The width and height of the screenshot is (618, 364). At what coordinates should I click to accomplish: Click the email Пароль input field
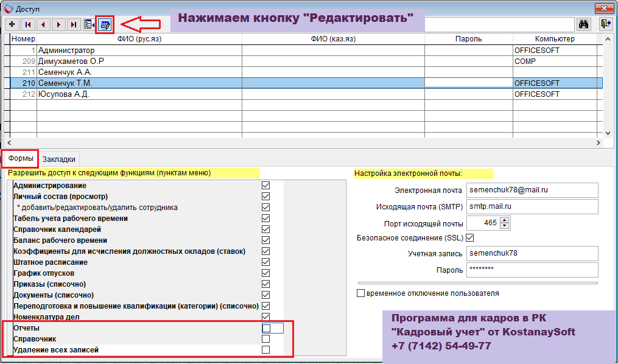point(532,270)
